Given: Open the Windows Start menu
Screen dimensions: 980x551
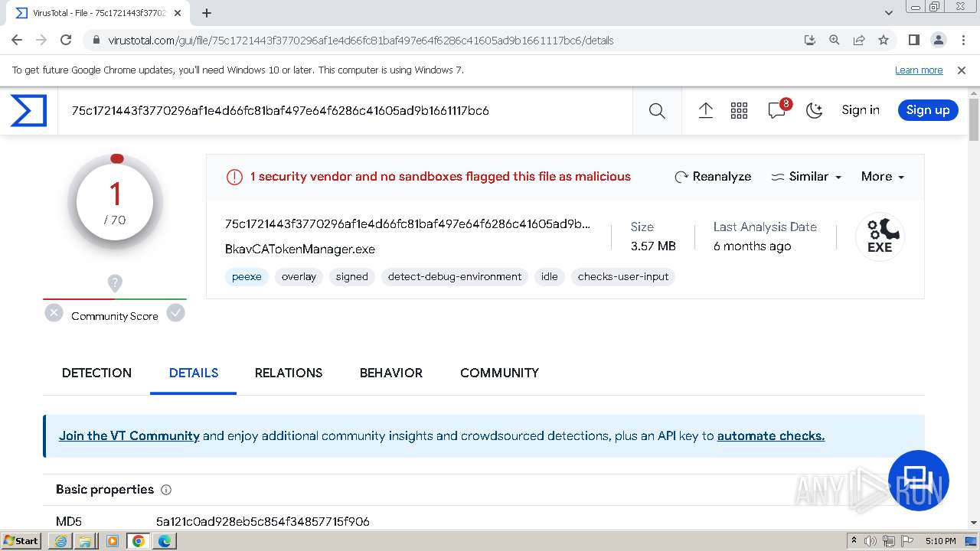Looking at the screenshot, I should [x=21, y=541].
